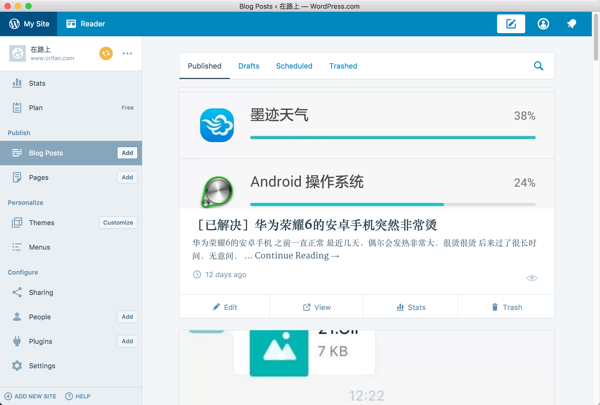Toggle the post view eye icon
Image resolution: width=600 pixels, height=405 pixels.
pyautogui.click(x=532, y=278)
